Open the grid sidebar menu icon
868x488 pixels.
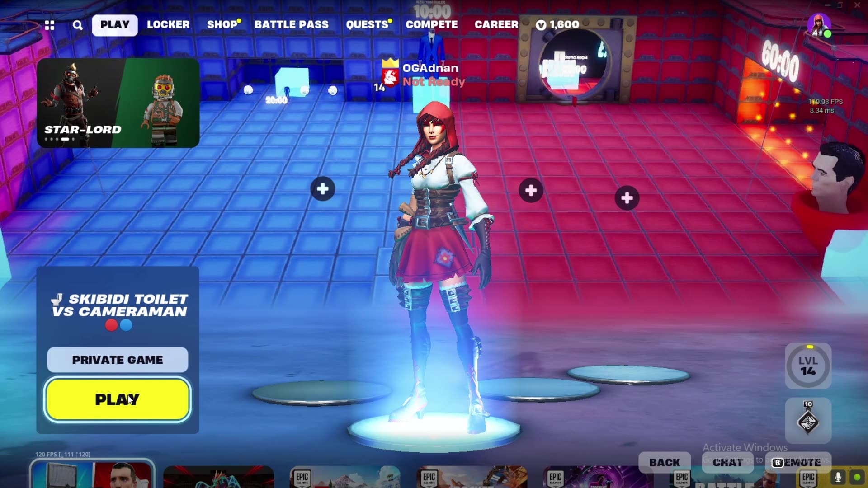click(x=50, y=25)
